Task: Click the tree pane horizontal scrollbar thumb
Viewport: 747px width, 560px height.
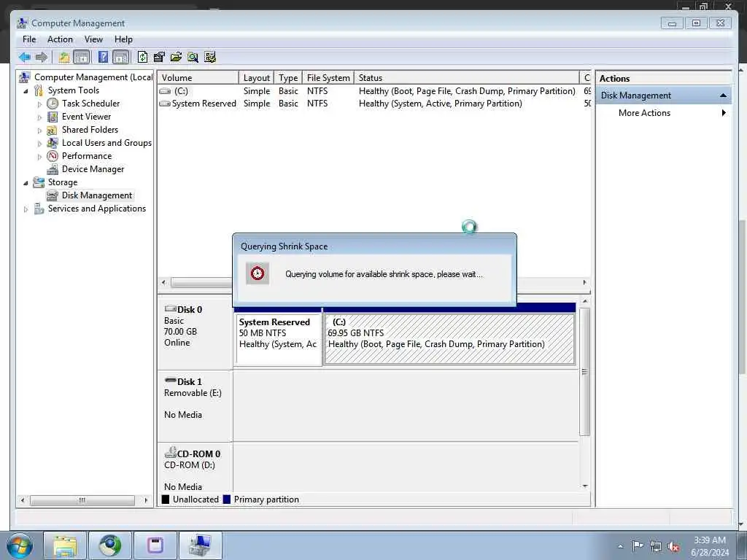Action: 82,500
